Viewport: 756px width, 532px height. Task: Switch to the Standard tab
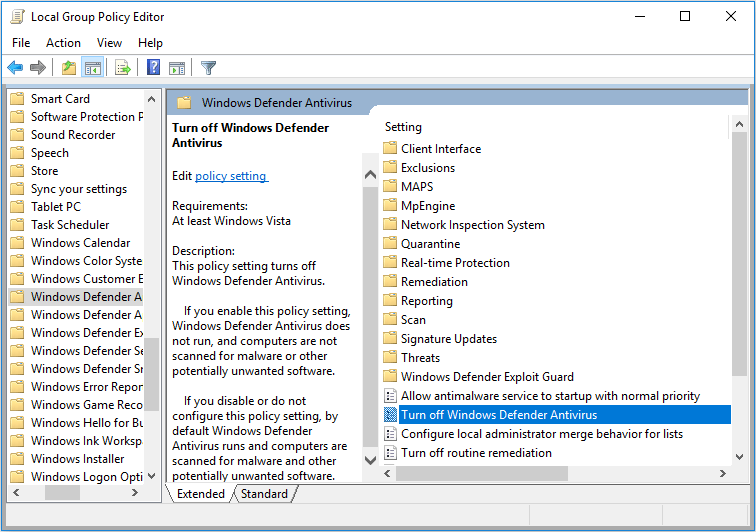[264, 494]
